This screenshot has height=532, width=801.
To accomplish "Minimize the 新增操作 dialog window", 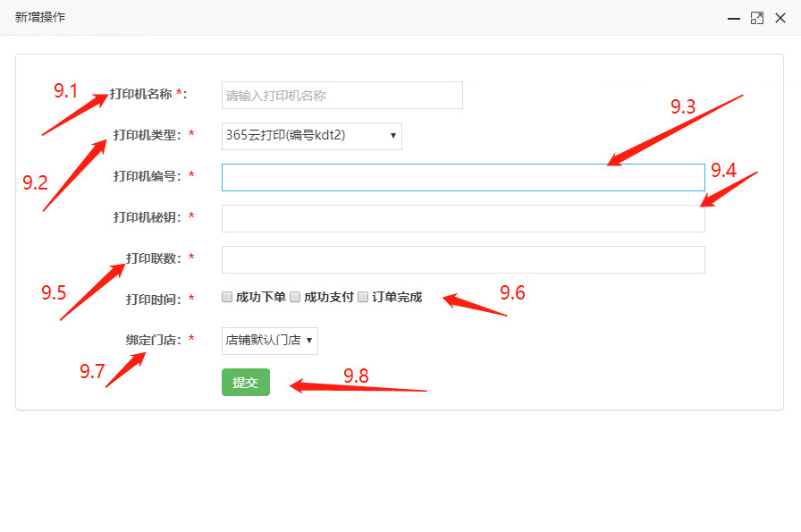I will tap(734, 18).
